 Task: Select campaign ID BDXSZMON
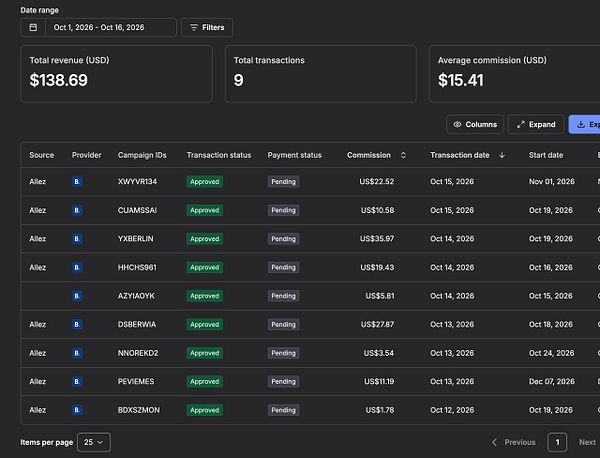pyautogui.click(x=139, y=410)
